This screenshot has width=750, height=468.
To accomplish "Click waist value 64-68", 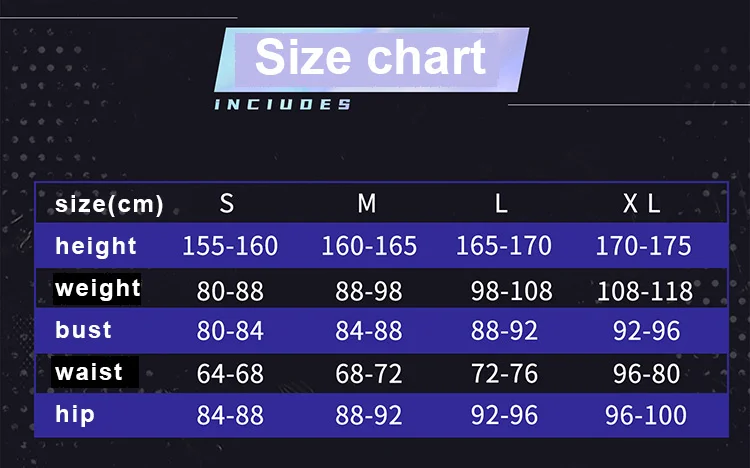I will coord(230,374).
